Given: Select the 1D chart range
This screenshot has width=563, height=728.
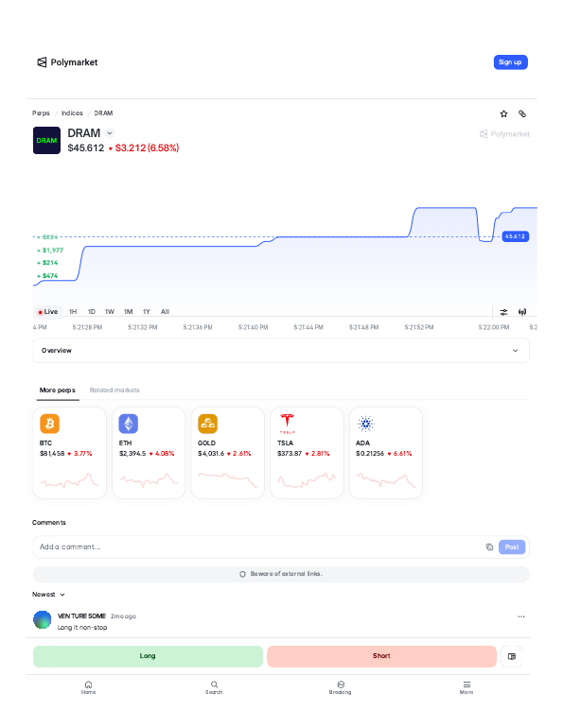Looking at the screenshot, I should [92, 312].
